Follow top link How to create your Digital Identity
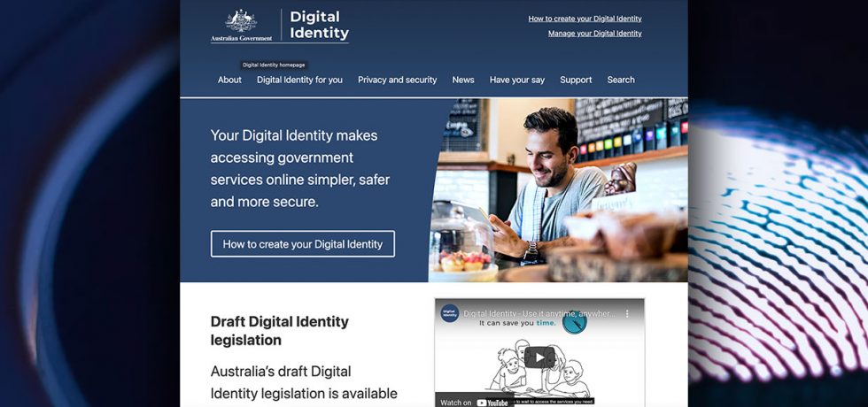 pos(585,19)
